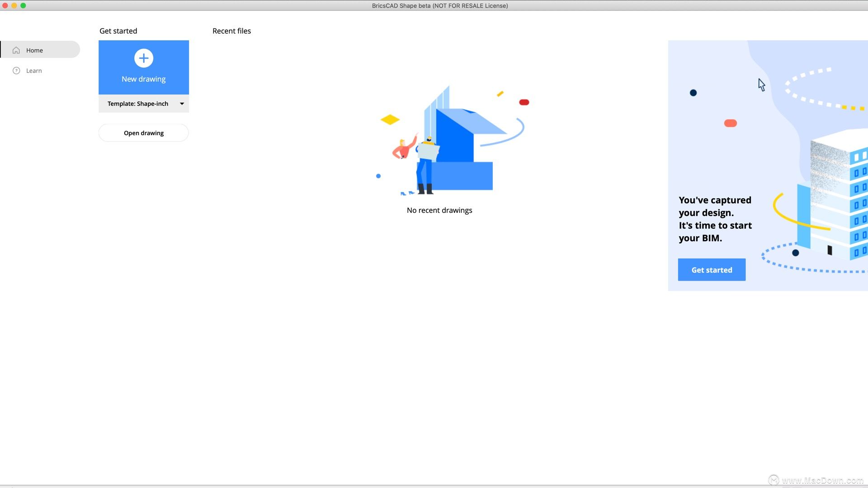Click the house icon beside Home
868x488 pixels.
click(x=16, y=50)
